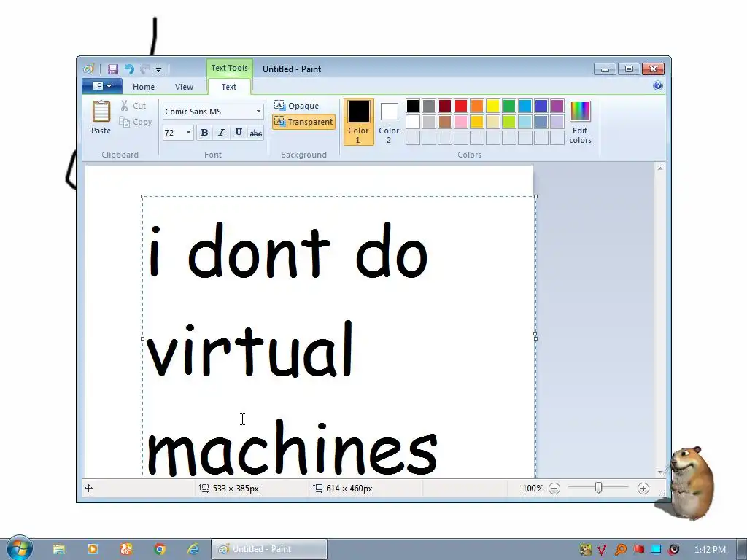Pick the yellow color swatch
The width and height of the screenshot is (747, 560).
[x=493, y=105]
